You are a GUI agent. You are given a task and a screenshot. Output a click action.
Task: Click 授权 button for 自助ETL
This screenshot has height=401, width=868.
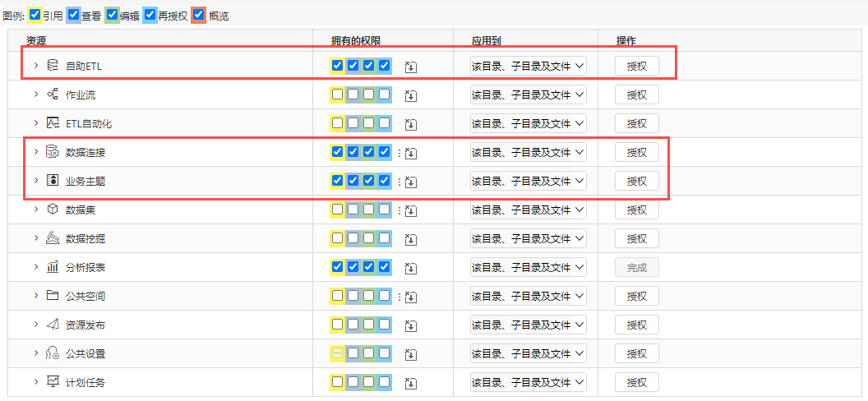coord(636,66)
